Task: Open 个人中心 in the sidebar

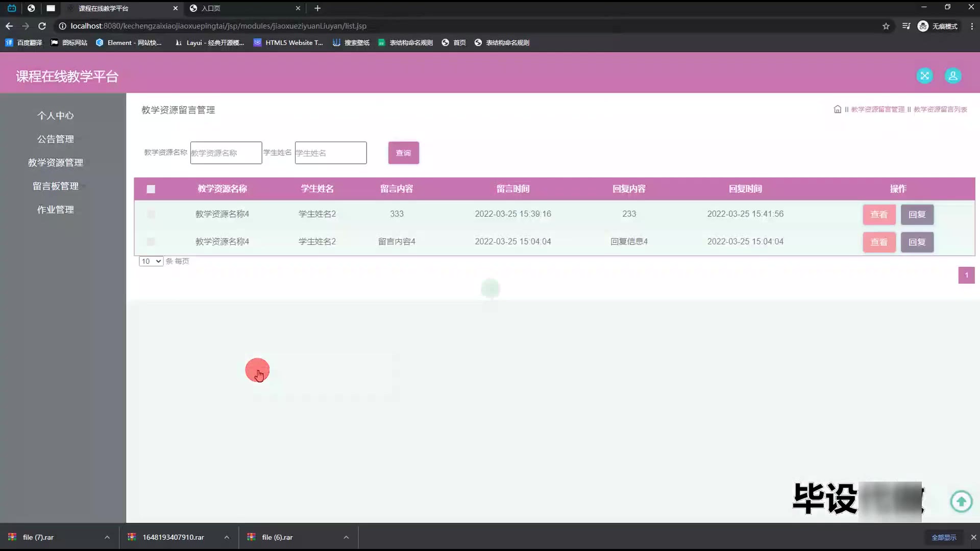Action: [55, 116]
